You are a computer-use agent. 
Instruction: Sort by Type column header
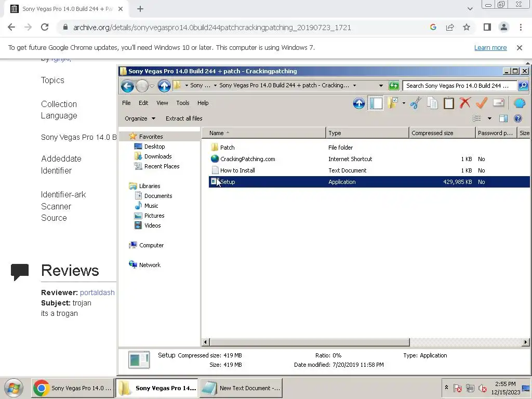pos(367,133)
